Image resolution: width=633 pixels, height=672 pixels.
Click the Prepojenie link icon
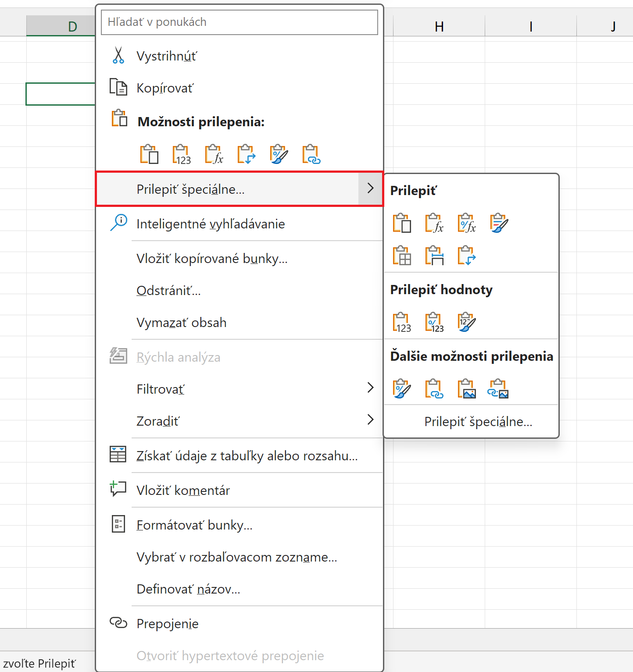click(118, 622)
